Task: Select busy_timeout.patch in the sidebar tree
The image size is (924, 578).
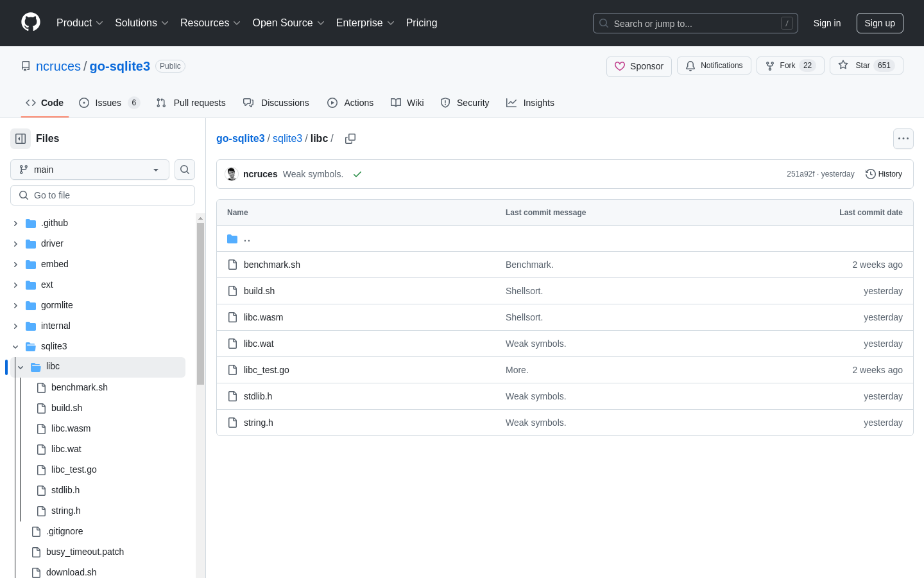Action: pos(85,552)
